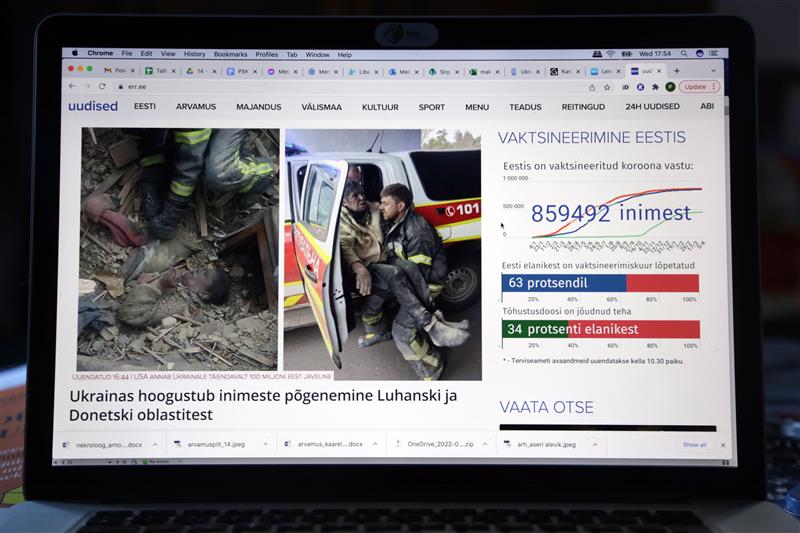This screenshot has width=800, height=533.
Task: Open the fire truck rescue photo
Action: [x=383, y=254]
